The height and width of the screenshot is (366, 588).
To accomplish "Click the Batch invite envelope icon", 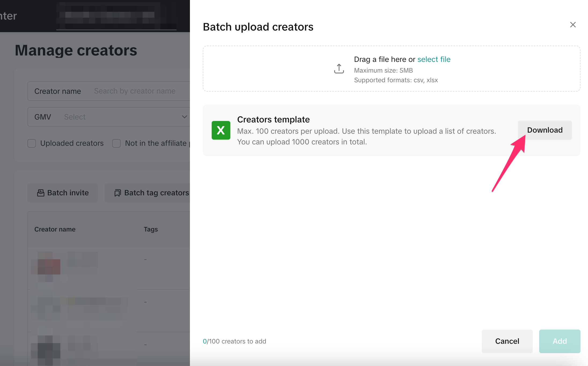I will click(x=41, y=193).
